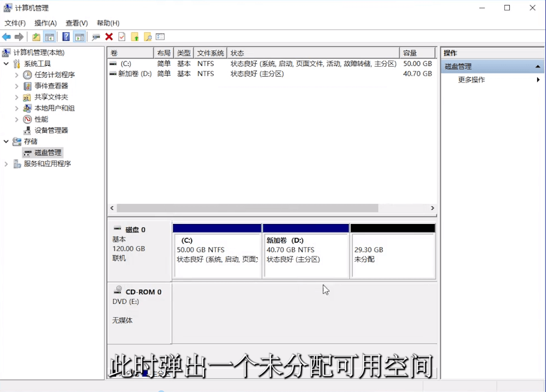Expand the 性能 node
The image size is (546, 392).
pyautogui.click(x=17, y=119)
